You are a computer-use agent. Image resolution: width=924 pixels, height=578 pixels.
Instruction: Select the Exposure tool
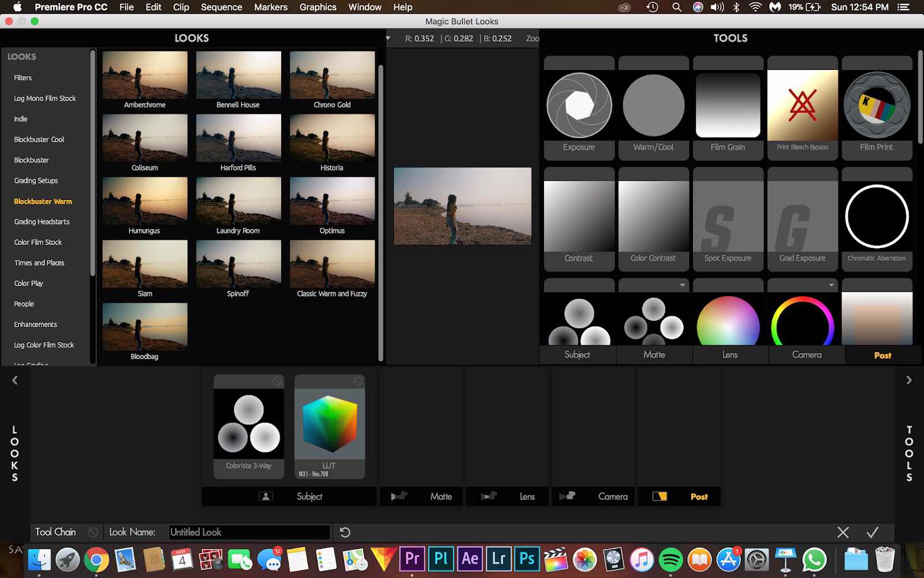579,108
